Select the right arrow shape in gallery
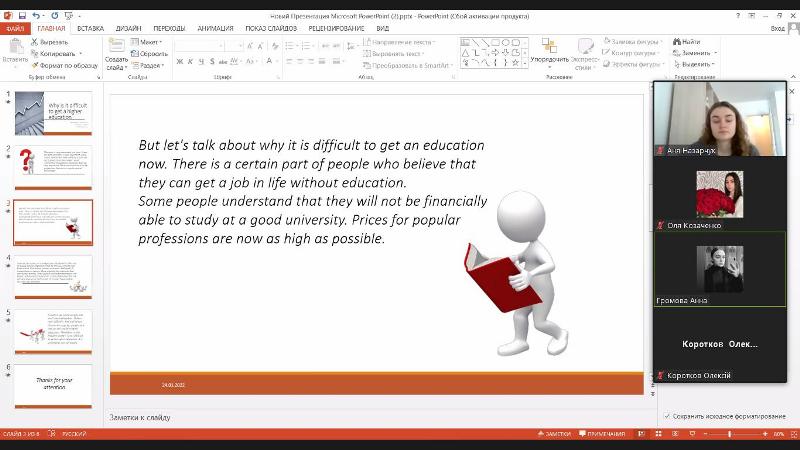Image resolution: width=800 pixels, height=450 pixels. click(495, 53)
